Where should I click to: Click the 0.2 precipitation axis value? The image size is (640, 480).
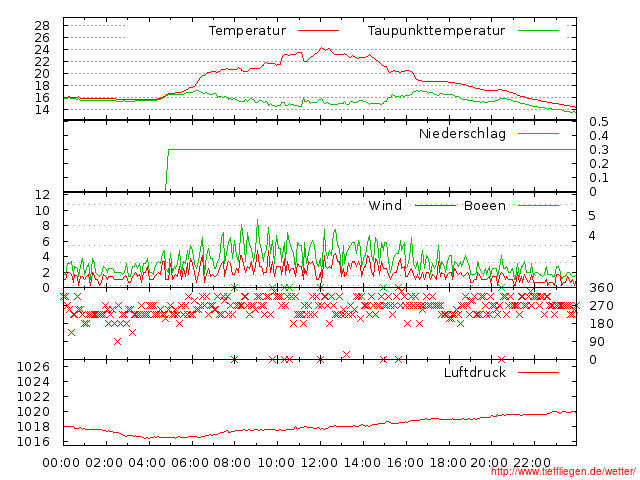pyautogui.click(x=599, y=164)
